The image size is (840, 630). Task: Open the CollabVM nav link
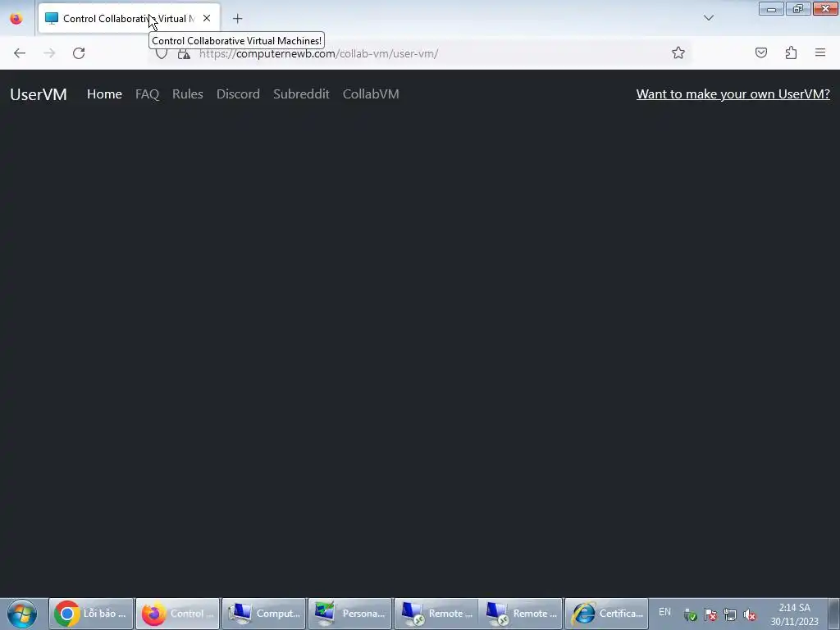point(371,94)
